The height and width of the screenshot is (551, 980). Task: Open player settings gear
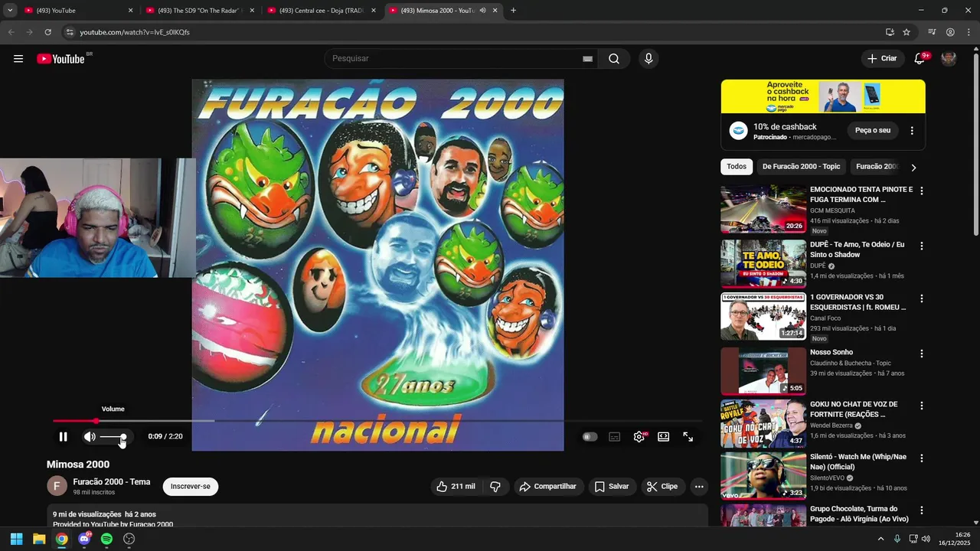tap(639, 437)
